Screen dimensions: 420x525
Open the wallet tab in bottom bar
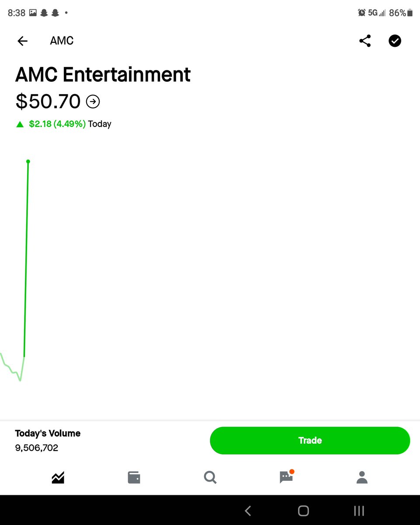(134, 477)
